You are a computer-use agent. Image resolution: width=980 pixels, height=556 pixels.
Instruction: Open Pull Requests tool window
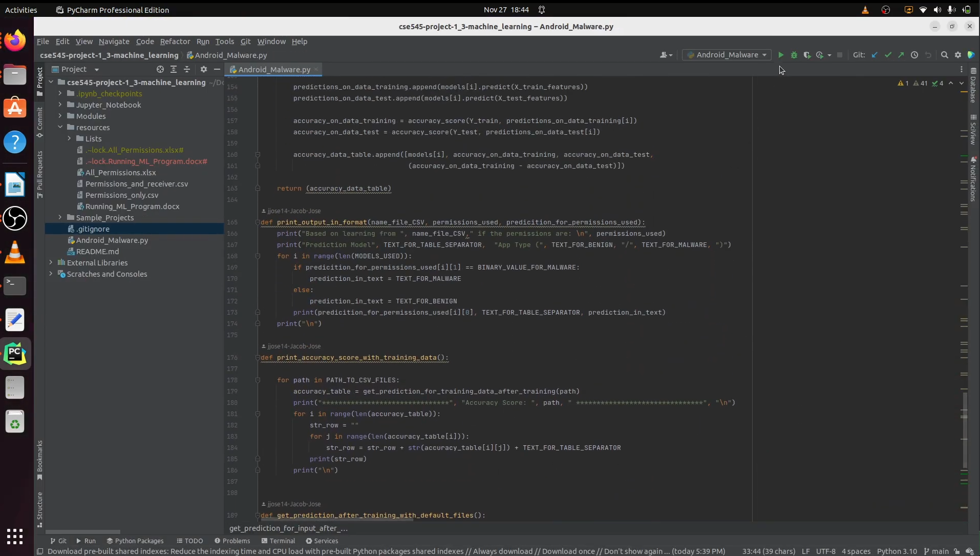click(39, 174)
